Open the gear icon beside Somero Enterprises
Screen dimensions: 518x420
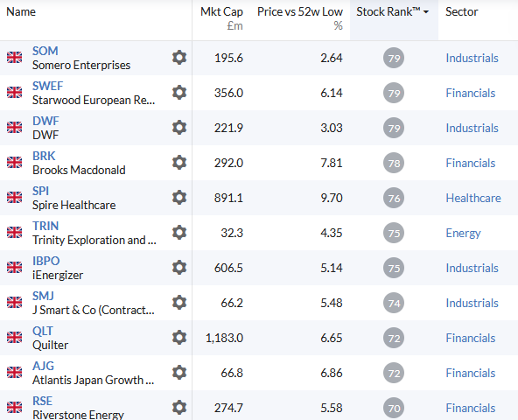(x=179, y=58)
